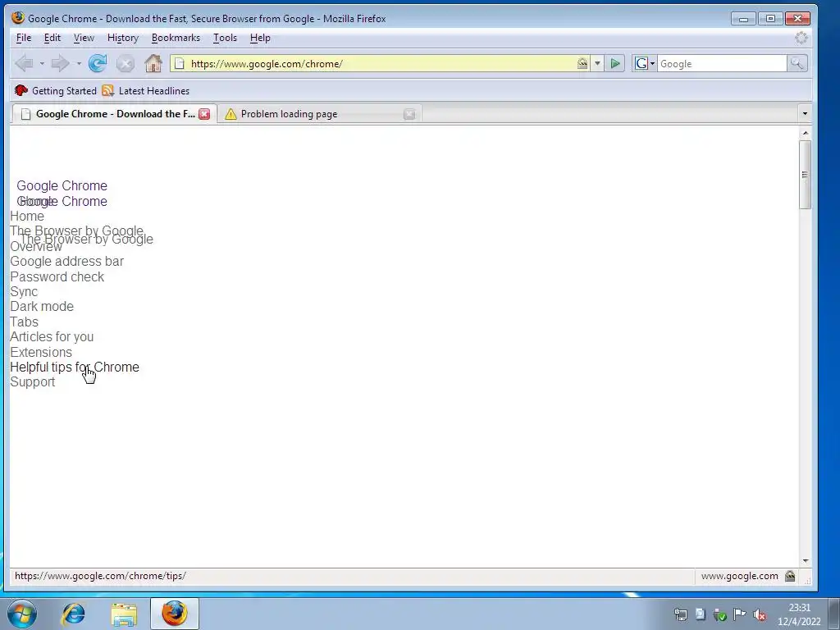
Task: Click the Firefox activity throbber icon
Action: tap(801, 38)
